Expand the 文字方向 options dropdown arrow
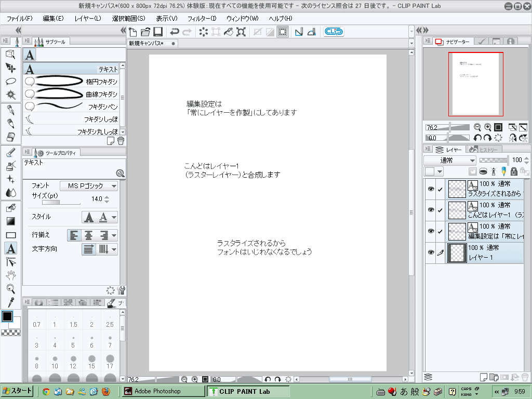The width and height of the screenshot is (532, 399). (113, 249)
